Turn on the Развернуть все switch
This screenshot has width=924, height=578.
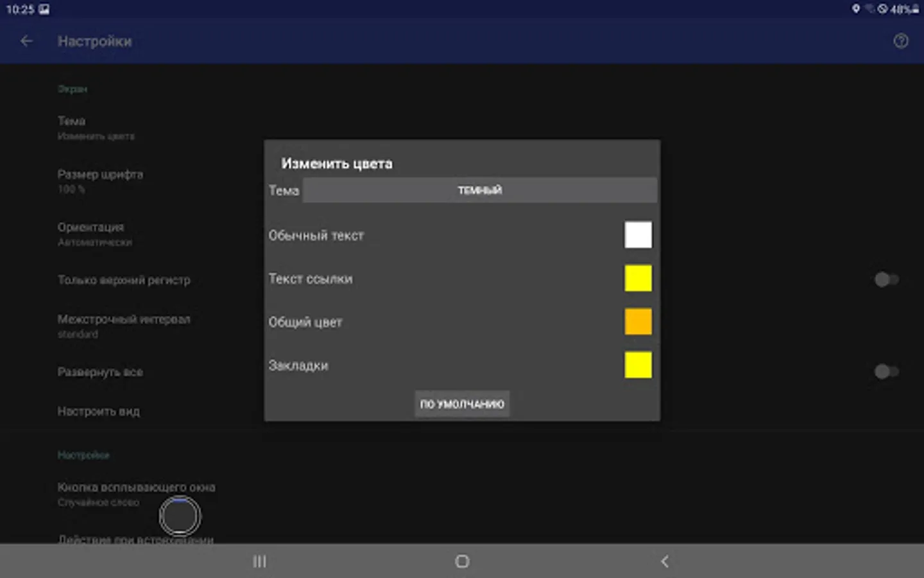[886, 371]
